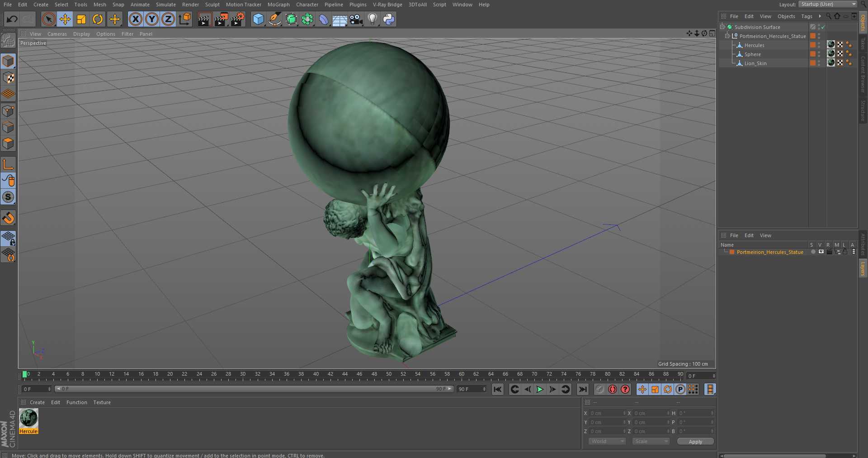868x458 pixels.
Task: Open the MoGraph menu
Action: click(278, 5)
